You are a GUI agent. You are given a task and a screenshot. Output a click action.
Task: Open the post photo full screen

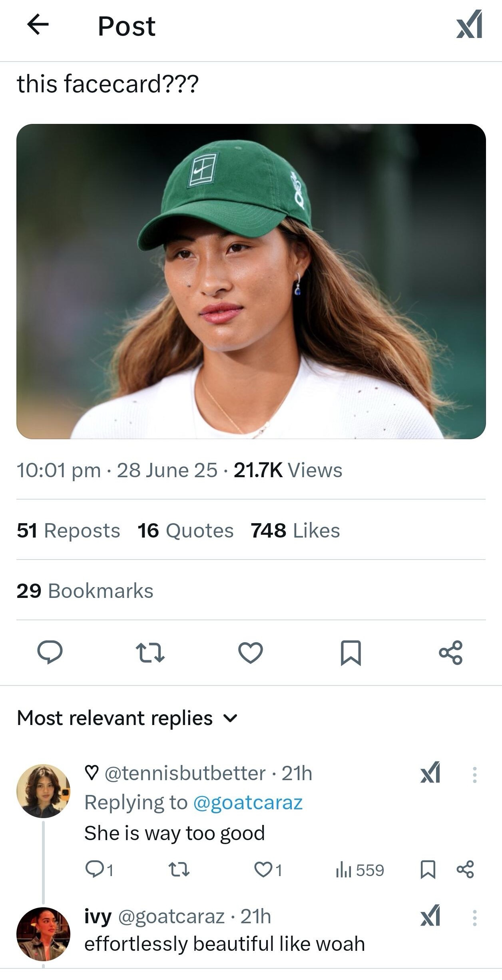(251, 281)
